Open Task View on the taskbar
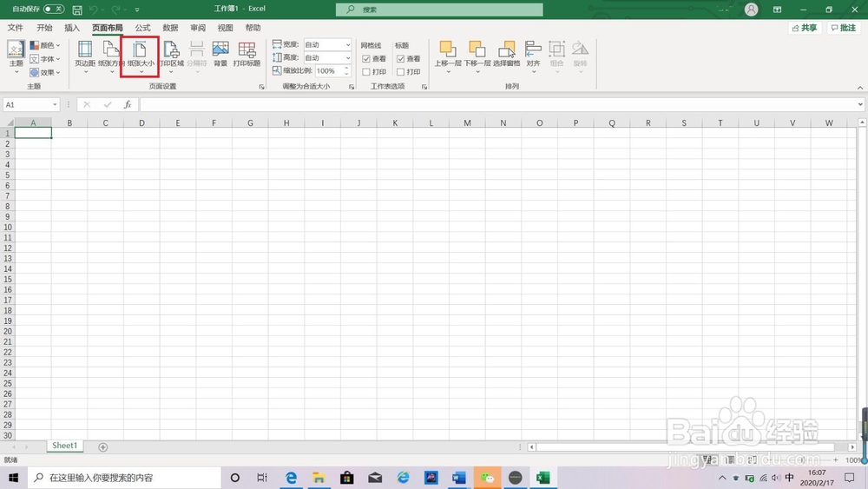The image size is (868, 489). pos(262,478)
